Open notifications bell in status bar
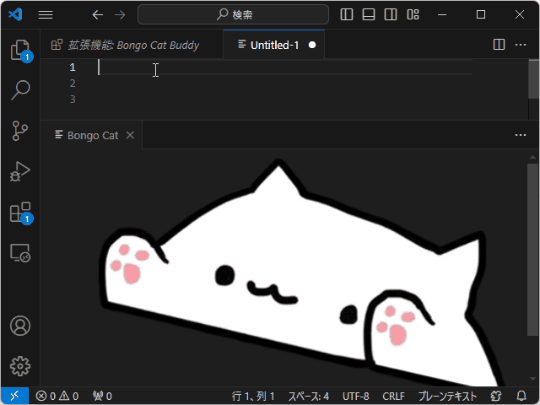This screenshot has width=540, height=405. (x=521, y=396)
